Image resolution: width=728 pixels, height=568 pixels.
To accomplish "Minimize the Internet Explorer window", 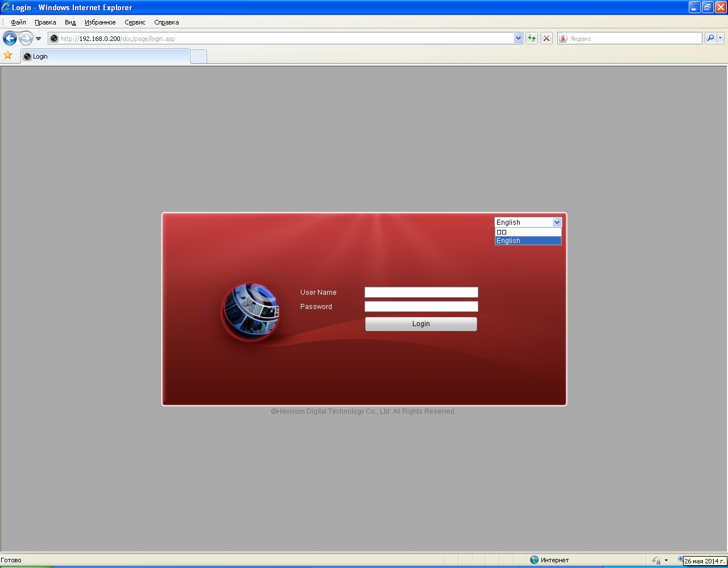I will pyautogui.click(x=694, y=7).
